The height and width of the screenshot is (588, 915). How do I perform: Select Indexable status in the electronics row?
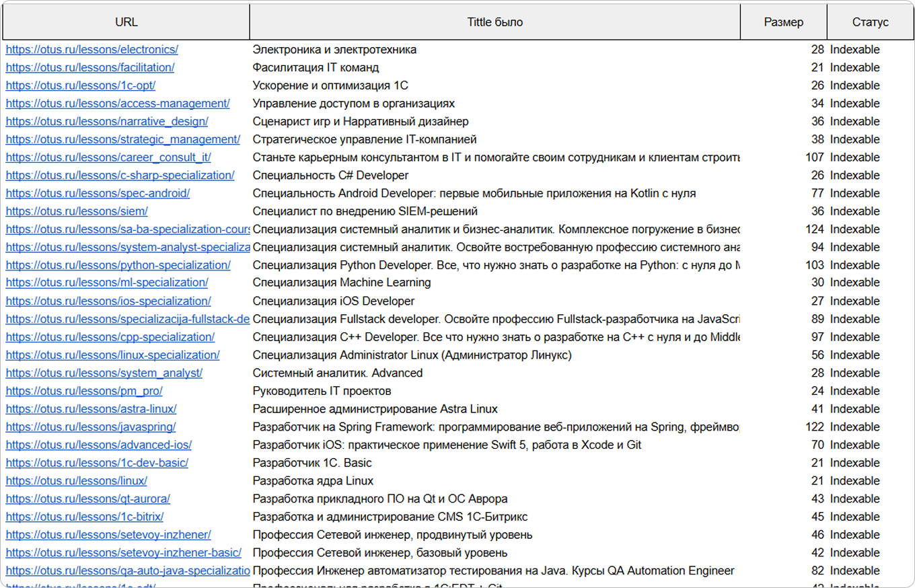tap(854, 49)
